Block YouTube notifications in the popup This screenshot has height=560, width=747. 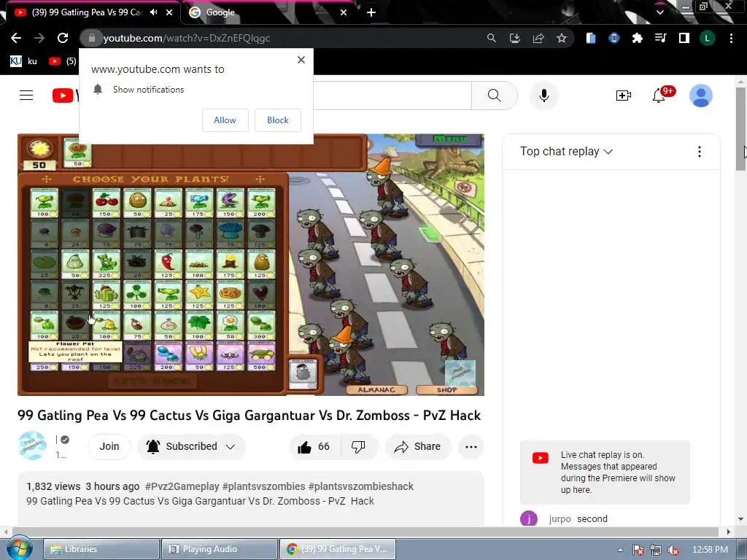coord(278,120)
